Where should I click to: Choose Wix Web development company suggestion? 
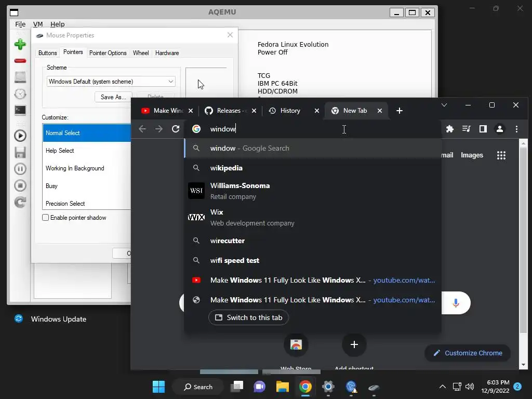[x=312, y=217]
